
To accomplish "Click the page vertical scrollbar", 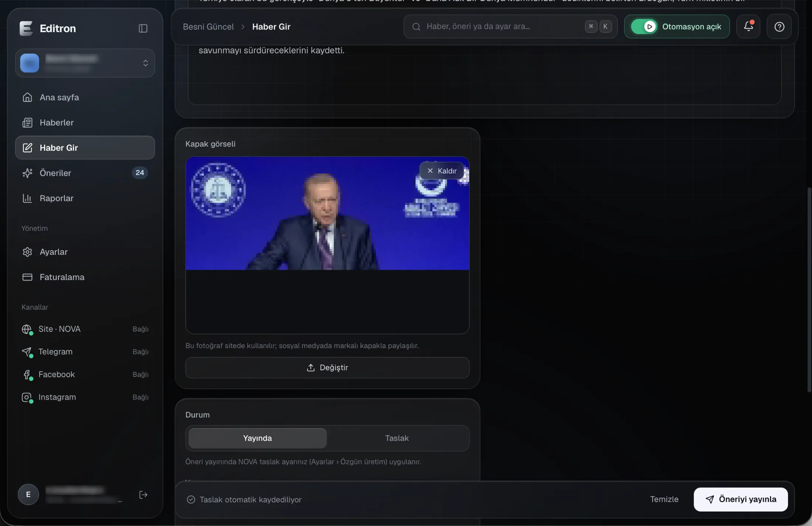I will click(x=809, y=290).
